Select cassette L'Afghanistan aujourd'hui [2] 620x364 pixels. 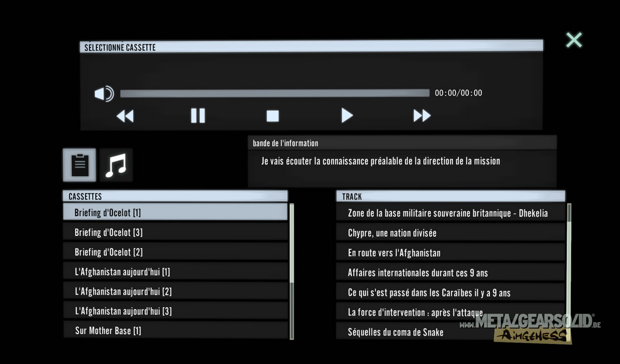(x=175, y=291)
